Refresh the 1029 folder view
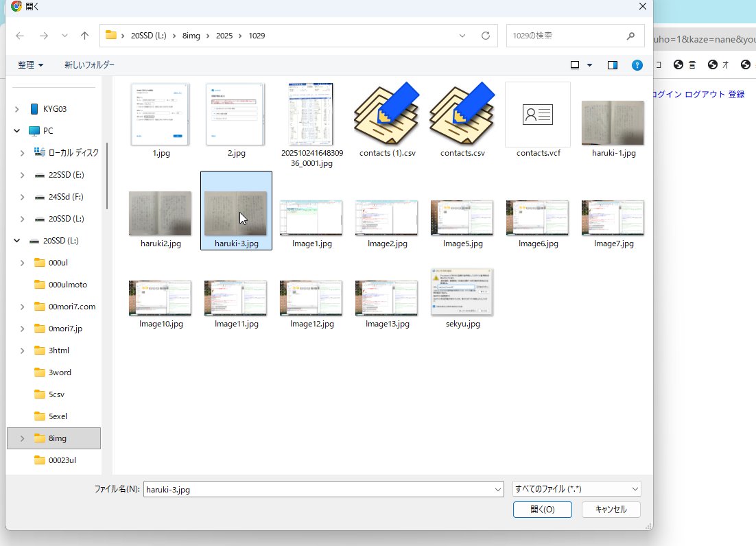Viewport: 756px width, 546px height. (x=486, y=36)
